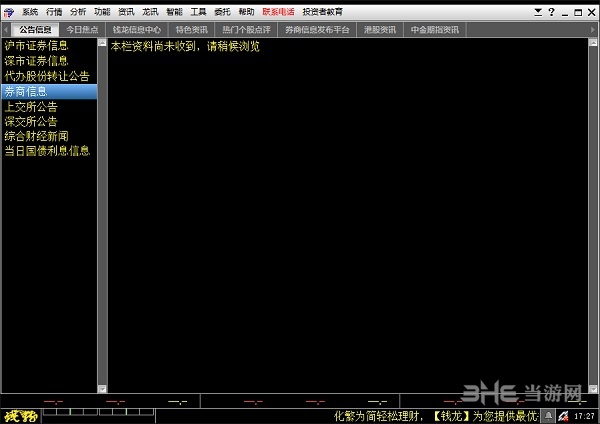
Task: Minimize the window
Action: (x=565, y=13)
